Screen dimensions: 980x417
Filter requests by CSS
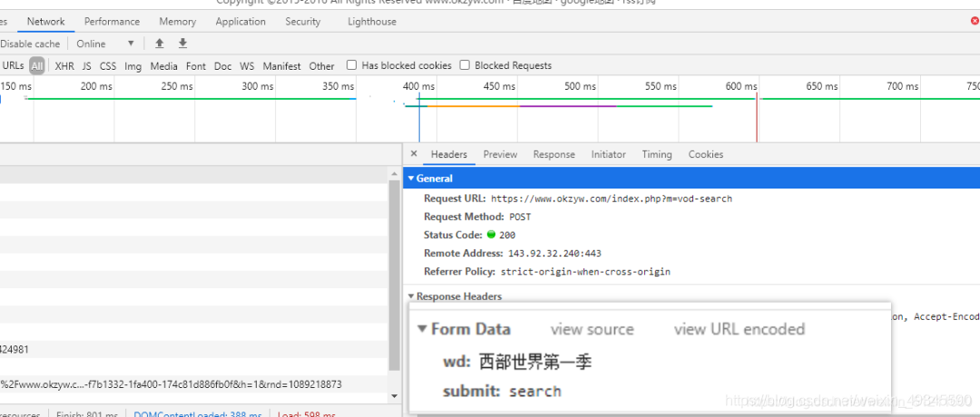pyautogui.click(x=108, y=65)
